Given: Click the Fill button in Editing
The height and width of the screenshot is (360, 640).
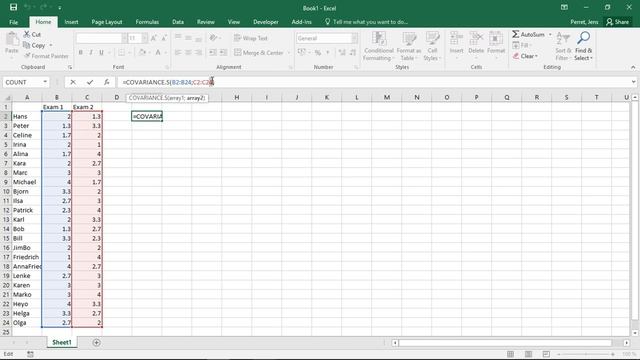Looking at the screenshot, I should pos(522,45).
